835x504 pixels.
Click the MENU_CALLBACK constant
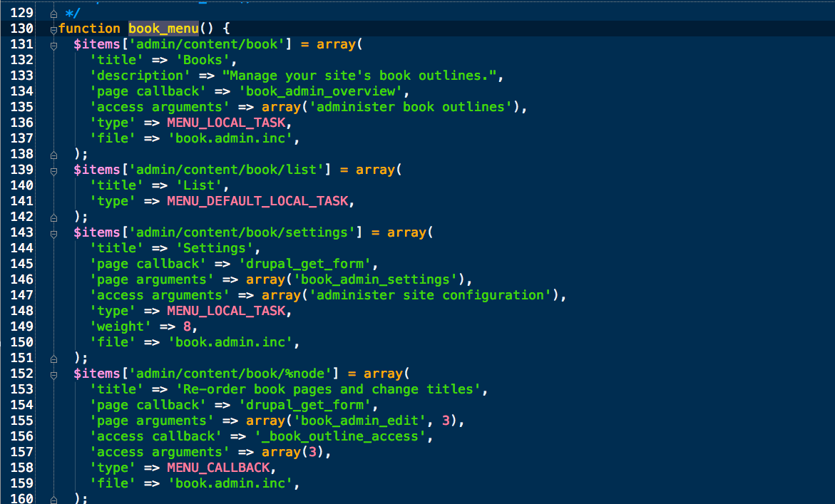(218, 468)
